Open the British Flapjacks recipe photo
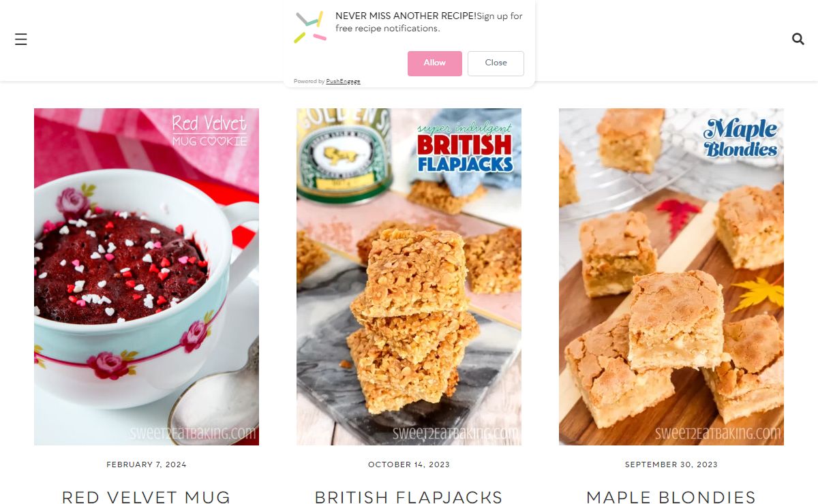This screenshot has height=504, width=818. click(x=409, y=277)
